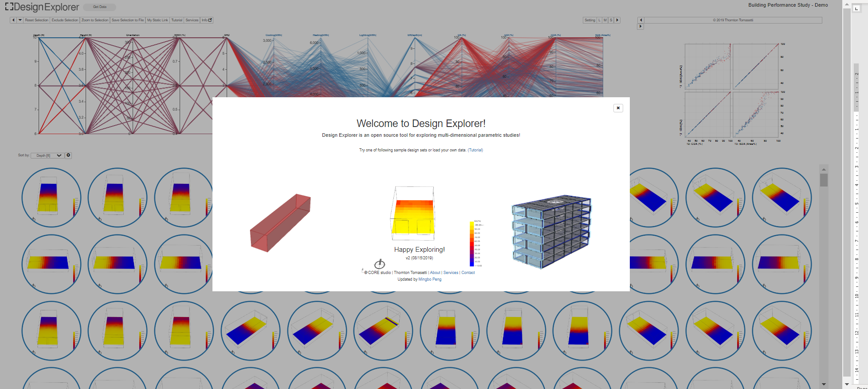Image resolution: width=868 pixels, height=389 pixels.
Task: Click Reset Selection in toolbar
Action: (36, 20)
